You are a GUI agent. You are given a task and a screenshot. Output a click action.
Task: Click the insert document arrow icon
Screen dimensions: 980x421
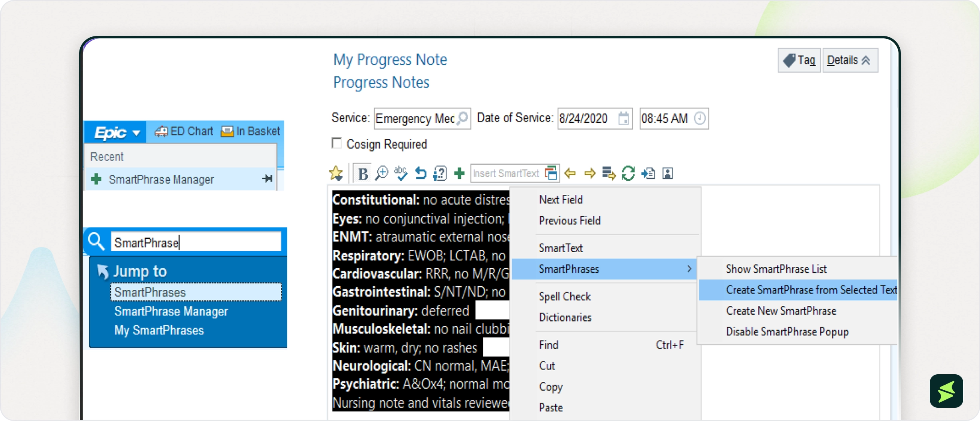(x=648, y=173)
